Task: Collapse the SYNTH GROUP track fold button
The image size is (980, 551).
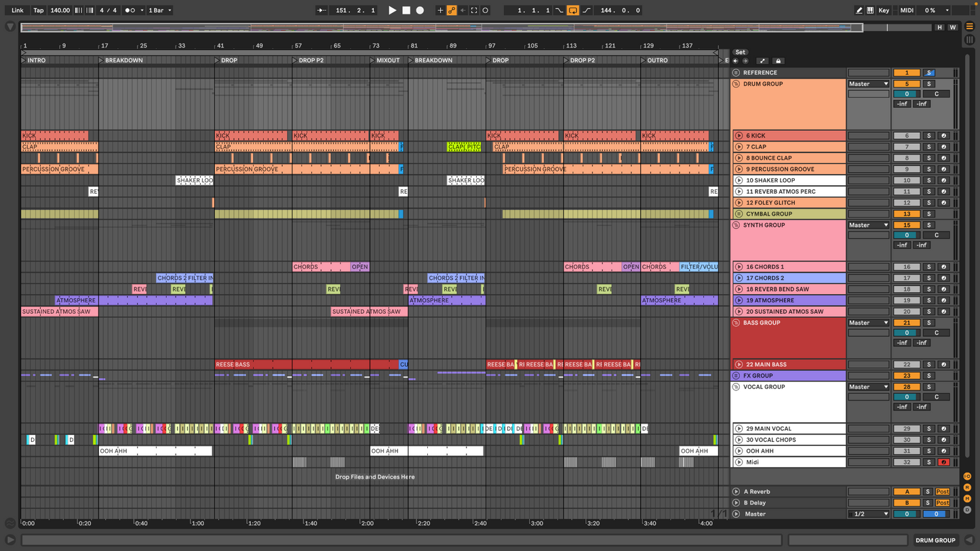Action: [736, 225]
